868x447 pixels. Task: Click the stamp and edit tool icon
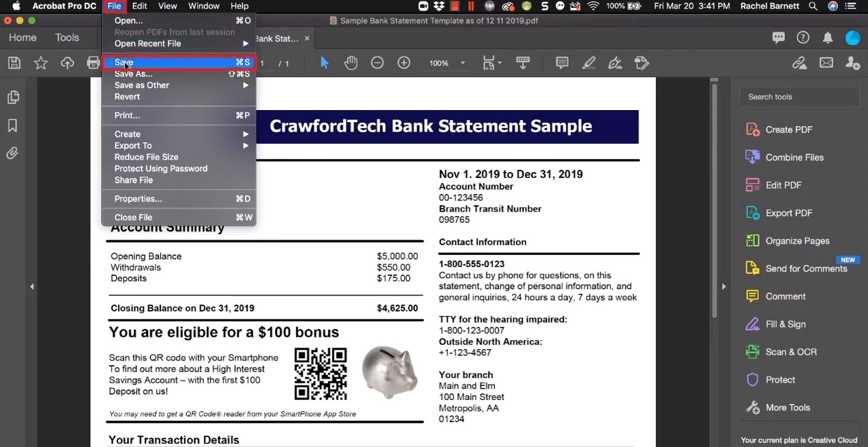641,63
